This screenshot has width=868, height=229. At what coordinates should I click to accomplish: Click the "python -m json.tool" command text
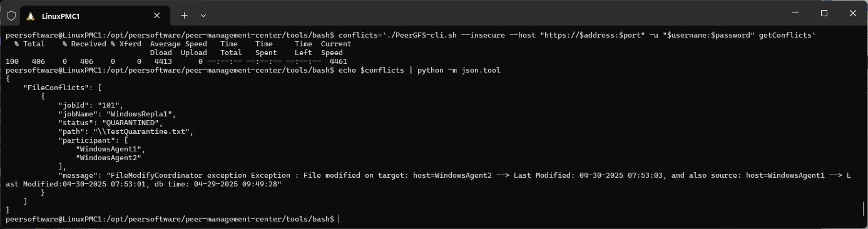459,70
